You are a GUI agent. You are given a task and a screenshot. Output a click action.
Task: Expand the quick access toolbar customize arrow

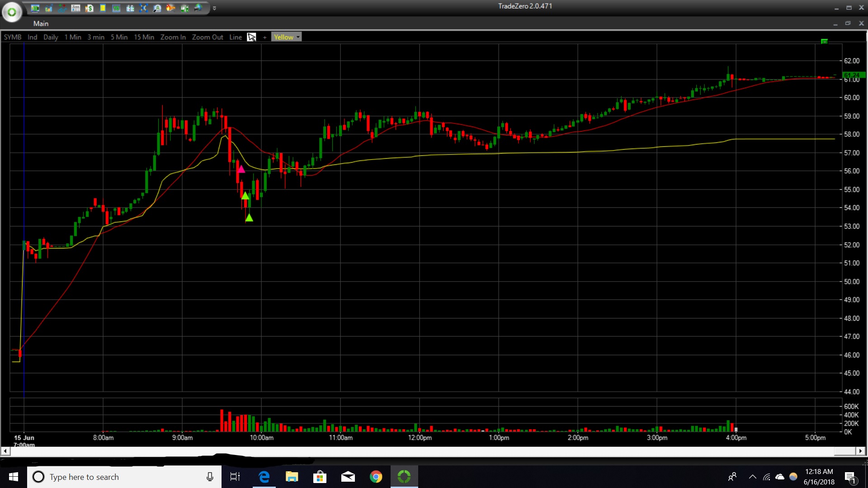pos(214,8)
